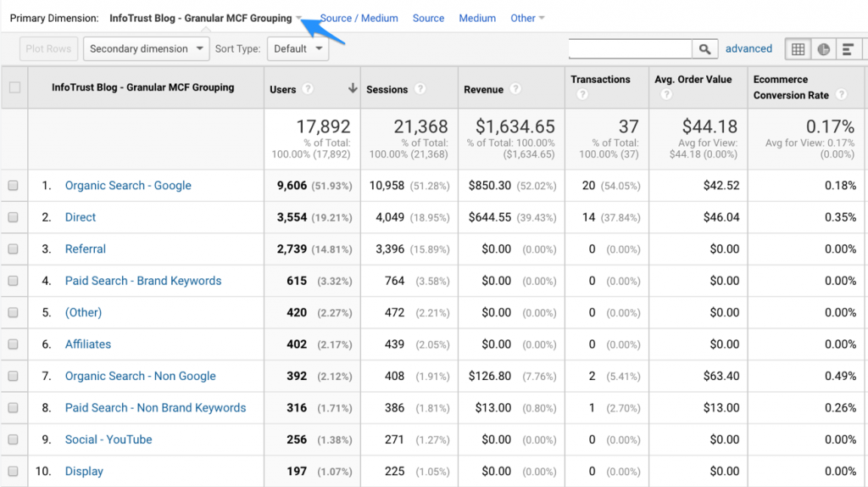This screenshot has height=487, width=868.
Task: Select the Medium primary dimension
Action: pyautogui.click(x=477, y=18)
